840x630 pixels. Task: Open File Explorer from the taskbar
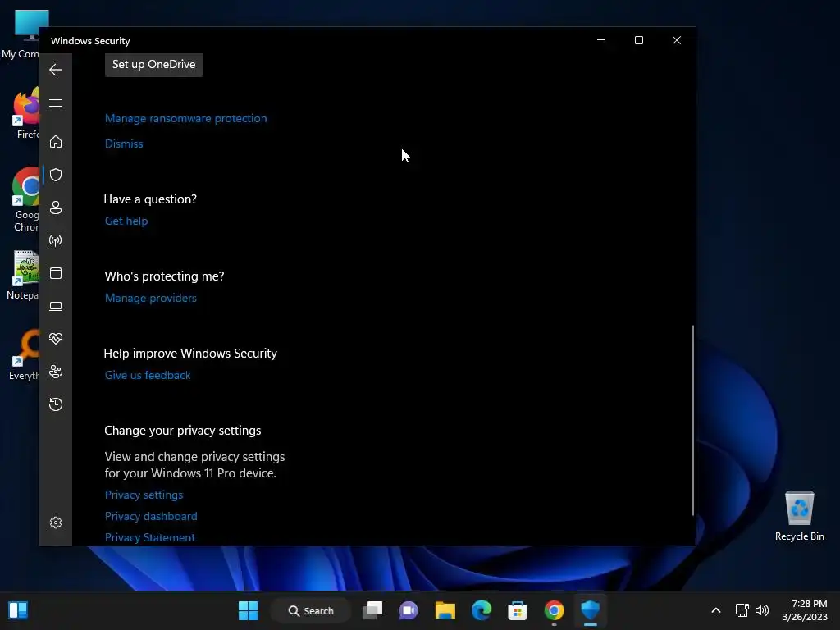tap(445, 610)
